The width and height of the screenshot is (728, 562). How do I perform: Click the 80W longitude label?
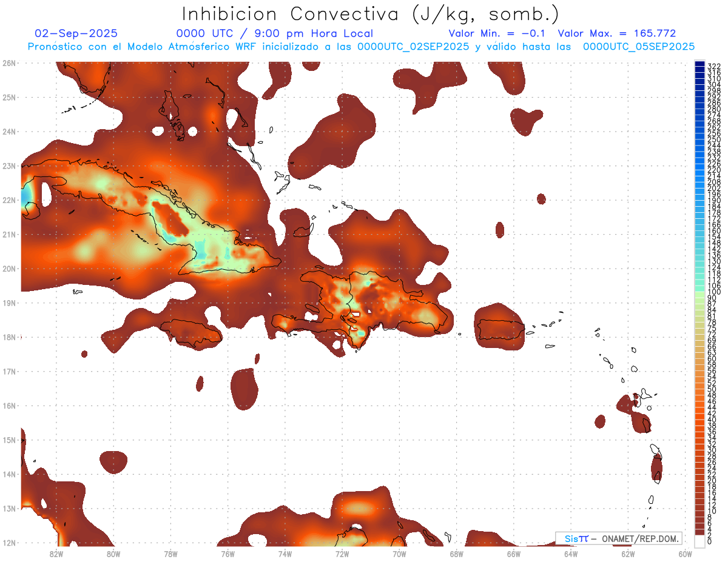coord(113,554)
